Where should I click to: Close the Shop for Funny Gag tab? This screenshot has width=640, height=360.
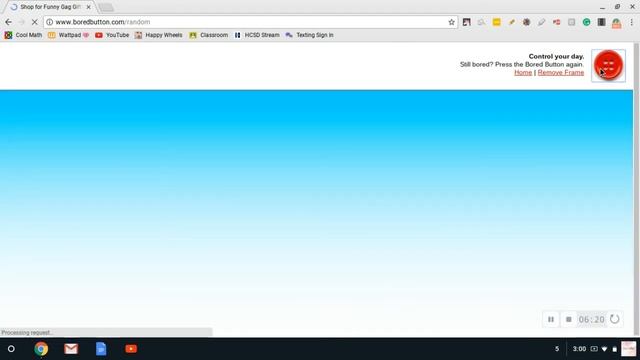pyautogui.click(x=89, y=7)
